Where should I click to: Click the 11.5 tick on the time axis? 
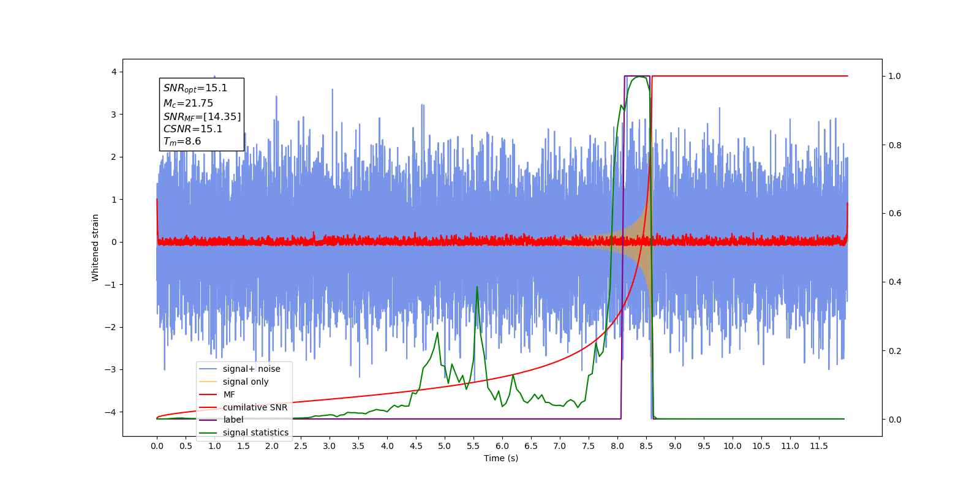click(819, 446)
